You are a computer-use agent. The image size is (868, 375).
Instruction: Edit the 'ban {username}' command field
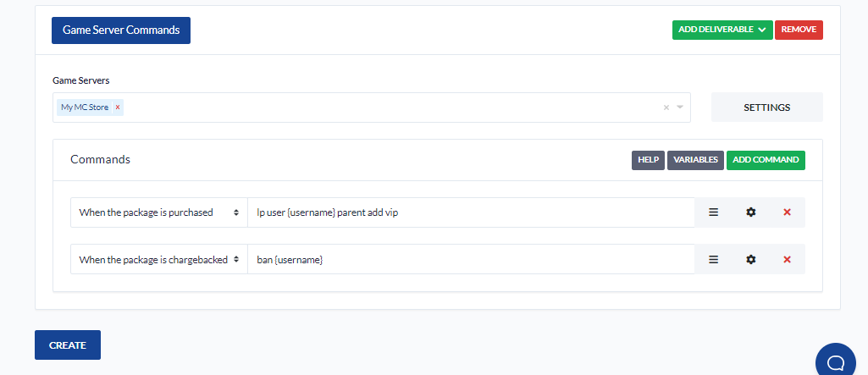coord(471,259)
